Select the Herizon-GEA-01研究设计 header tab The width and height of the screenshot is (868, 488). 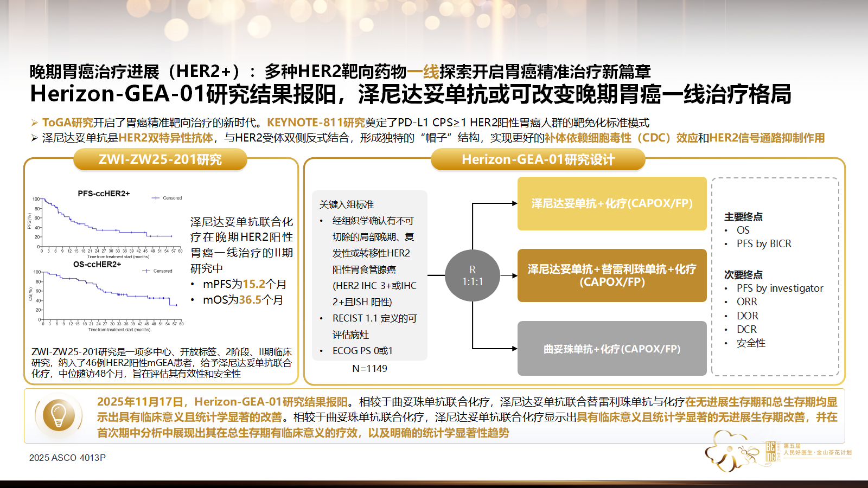538,159
